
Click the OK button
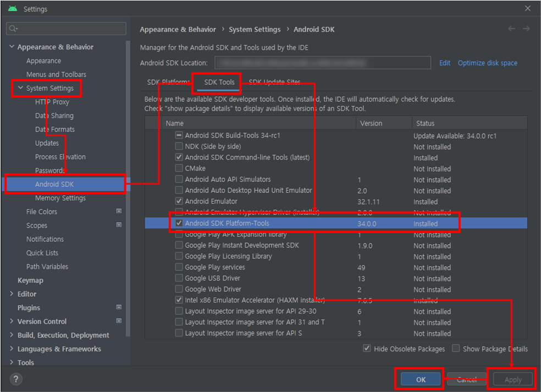[x=421, y=379]
